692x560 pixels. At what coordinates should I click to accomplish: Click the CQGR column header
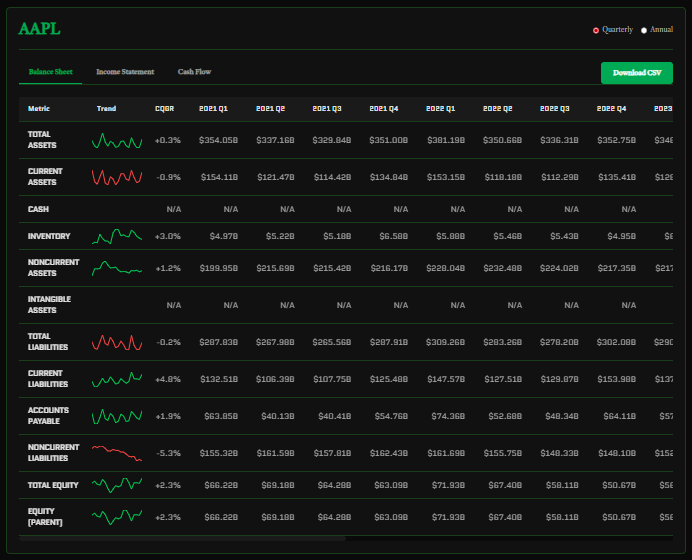(x=165, y=109)
